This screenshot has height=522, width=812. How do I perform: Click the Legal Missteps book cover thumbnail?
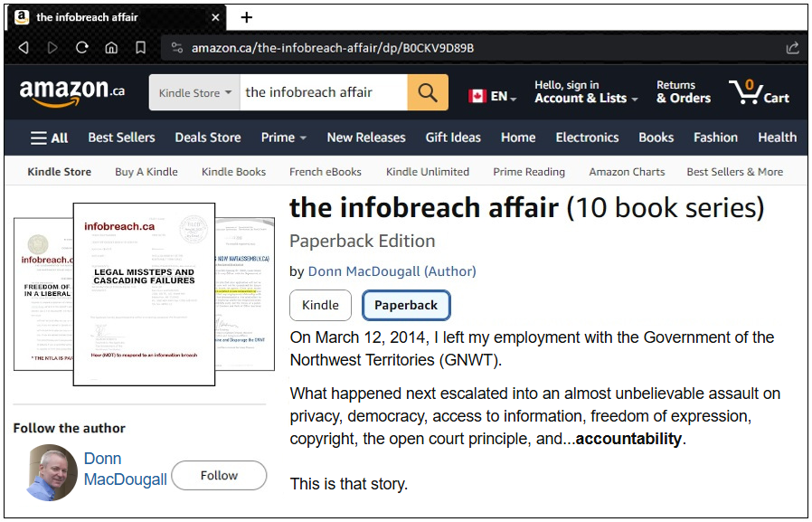pyautogui.click(x=144, y=294)
